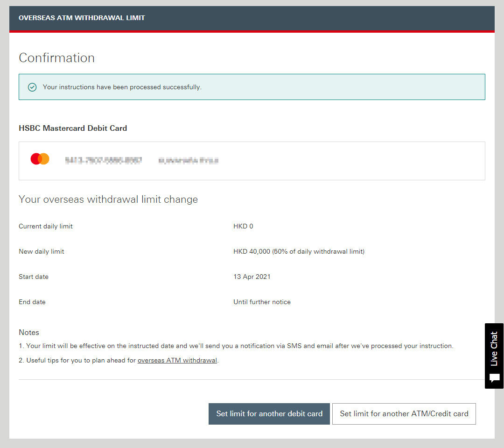
Task: Click the 'Notes' heading
Action: click(x=29, y=333)
